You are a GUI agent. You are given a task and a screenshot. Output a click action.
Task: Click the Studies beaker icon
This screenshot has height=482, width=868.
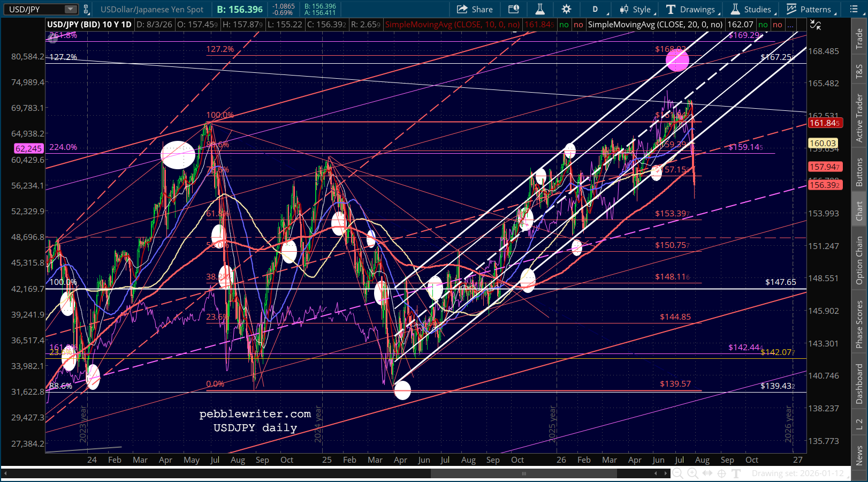735,9
